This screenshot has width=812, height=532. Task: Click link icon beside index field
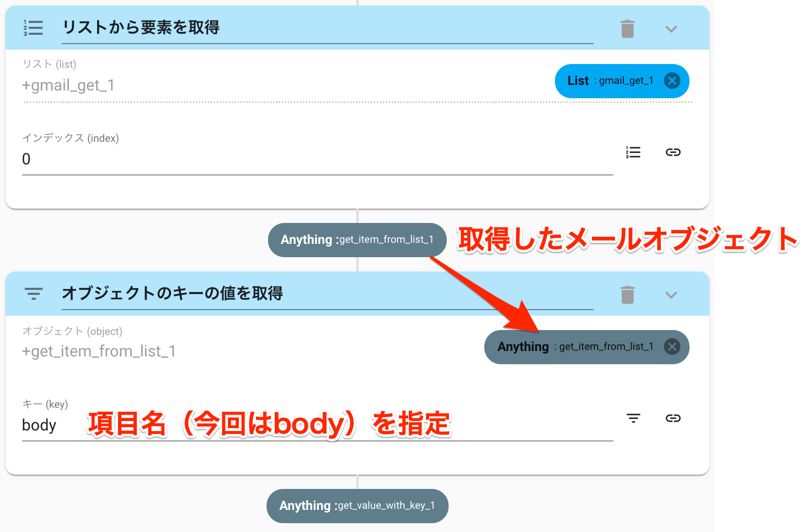(673, 152)
